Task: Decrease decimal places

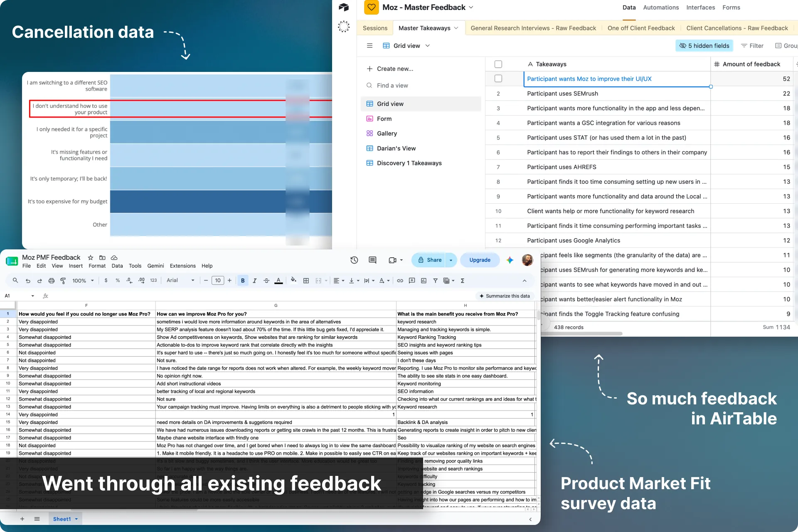Action: 129,281
